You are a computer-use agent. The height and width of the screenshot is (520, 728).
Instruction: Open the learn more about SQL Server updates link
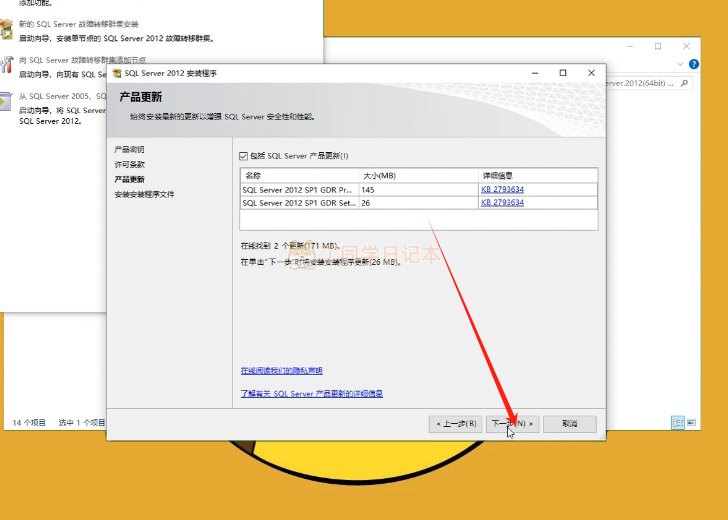click(x=311, y=394)
